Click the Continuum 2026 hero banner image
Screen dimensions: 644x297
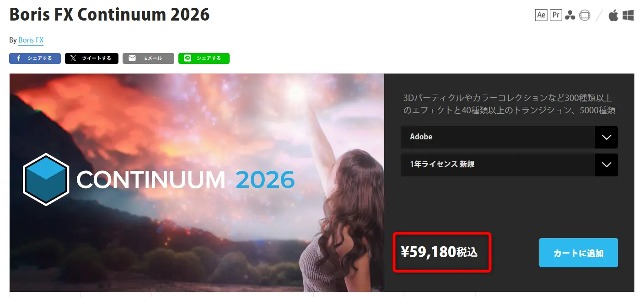[197, 182]
